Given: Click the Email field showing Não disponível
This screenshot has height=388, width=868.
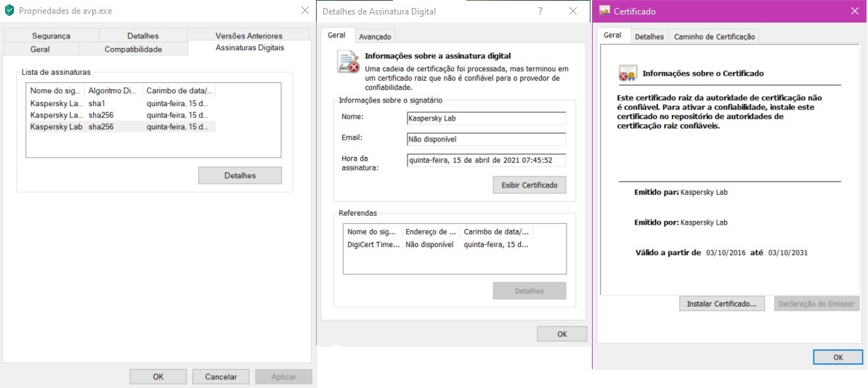Looking at the screenshot, I should coord(486,139).
